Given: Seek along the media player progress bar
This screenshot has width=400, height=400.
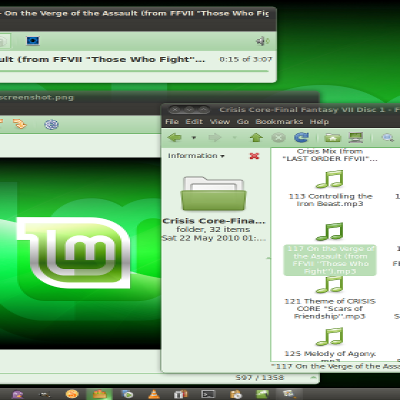Looking at the screenshot, I should click(134, 71).
